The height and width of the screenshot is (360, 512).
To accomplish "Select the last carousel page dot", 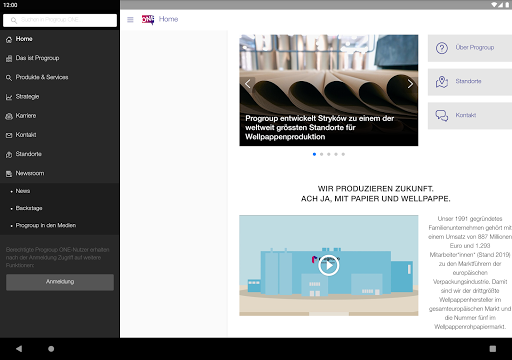I will point(343,154).
